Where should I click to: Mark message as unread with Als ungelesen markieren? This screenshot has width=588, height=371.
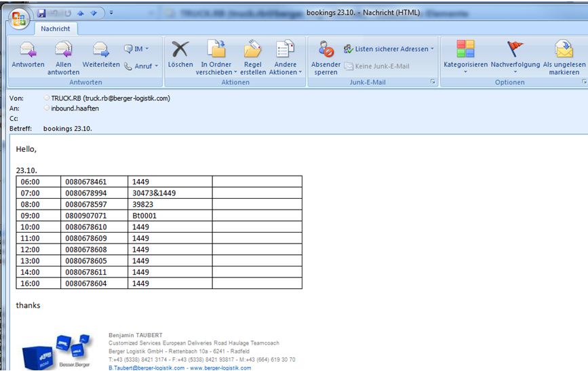pos(564,58)
